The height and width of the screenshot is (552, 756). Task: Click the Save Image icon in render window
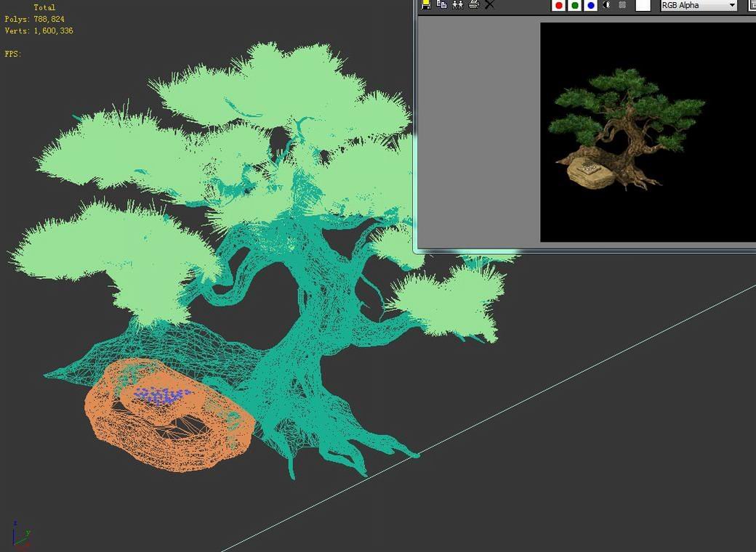(426, 4)
